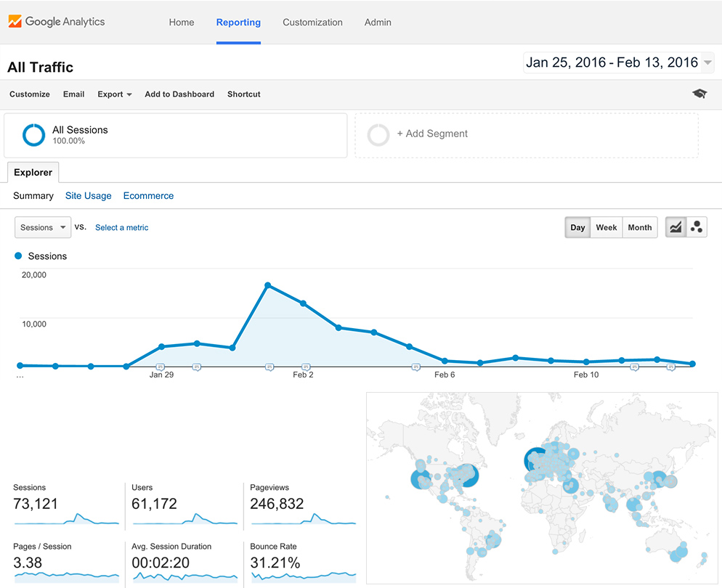Switch to the Ecommerce tab
The height and width of the screenshot is (588, 722).
[147, 196]
